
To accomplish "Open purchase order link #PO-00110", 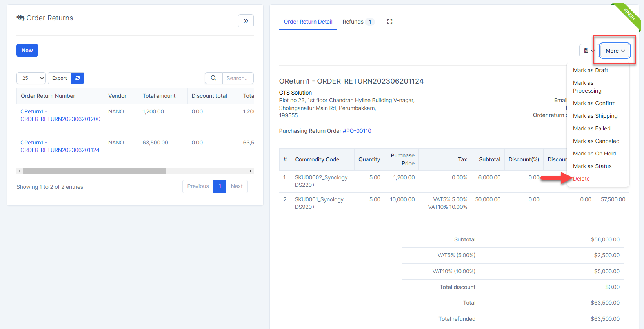I will (x=357, y=131).
